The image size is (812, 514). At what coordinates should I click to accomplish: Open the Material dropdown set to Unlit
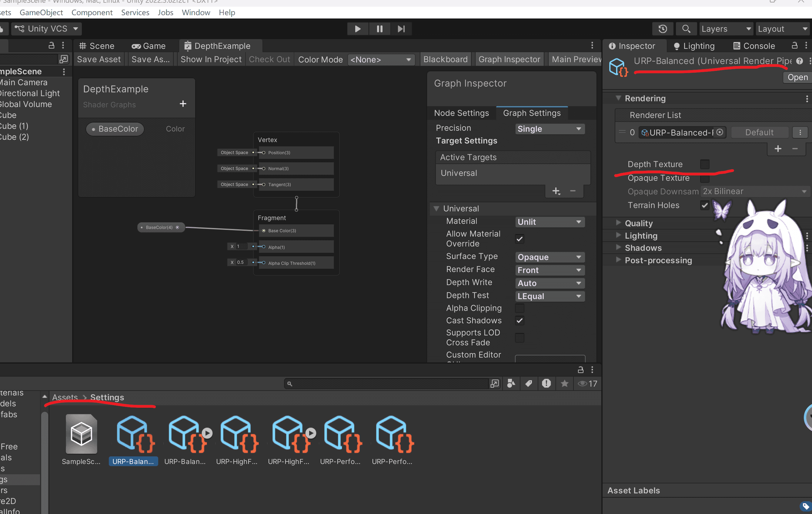click(x=550, y=222)
